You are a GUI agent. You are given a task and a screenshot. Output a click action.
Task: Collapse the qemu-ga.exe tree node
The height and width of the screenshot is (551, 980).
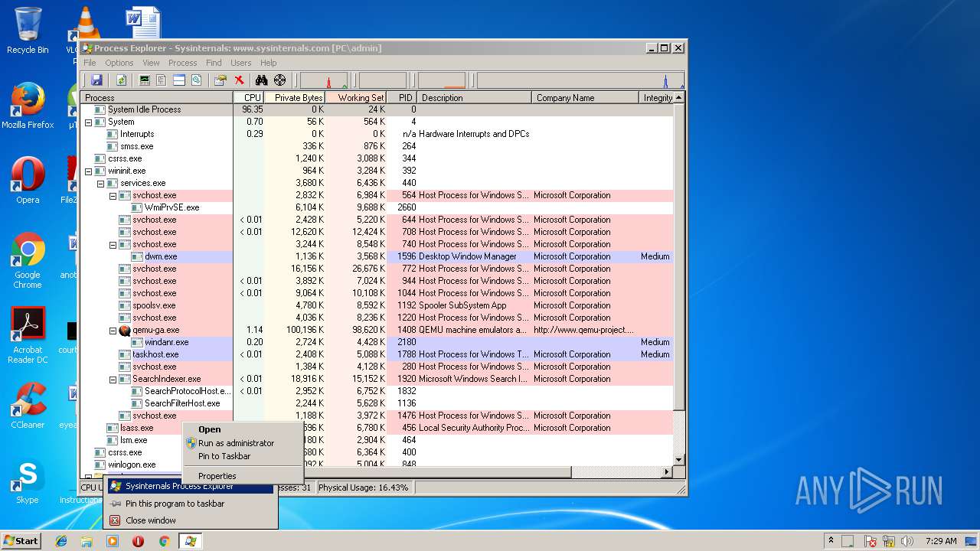(x=113, y=331)
